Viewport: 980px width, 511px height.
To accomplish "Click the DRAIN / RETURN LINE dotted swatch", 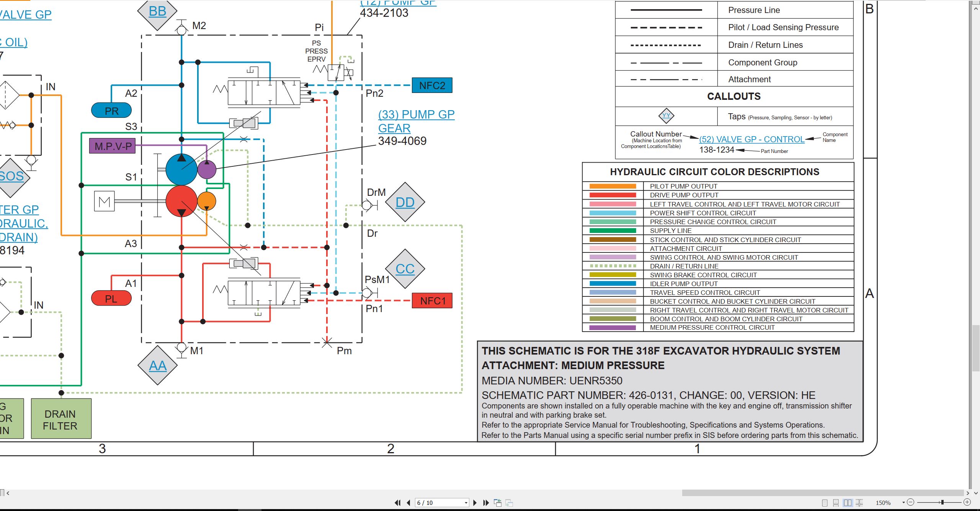I will pyautogui.click(x=613, y=266).
